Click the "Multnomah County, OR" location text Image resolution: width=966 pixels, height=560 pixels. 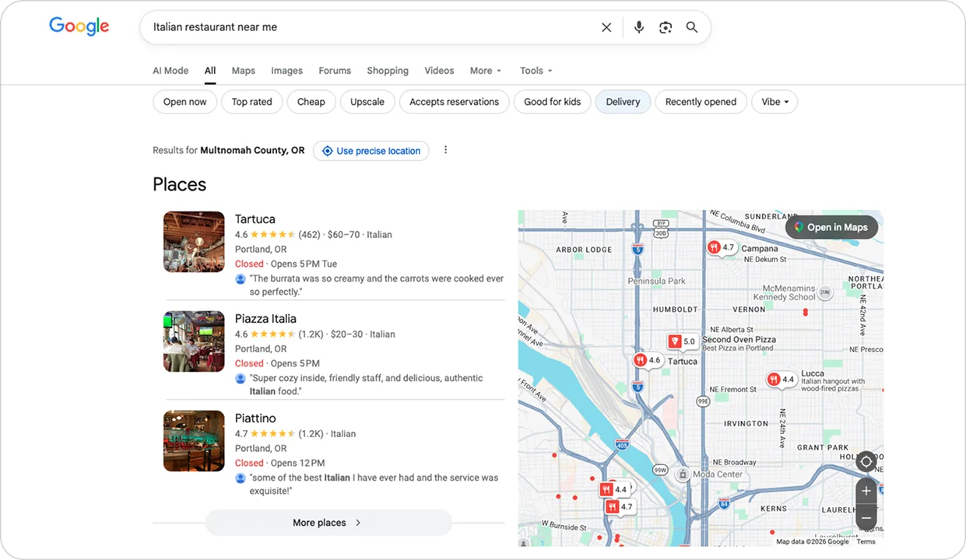252,151
